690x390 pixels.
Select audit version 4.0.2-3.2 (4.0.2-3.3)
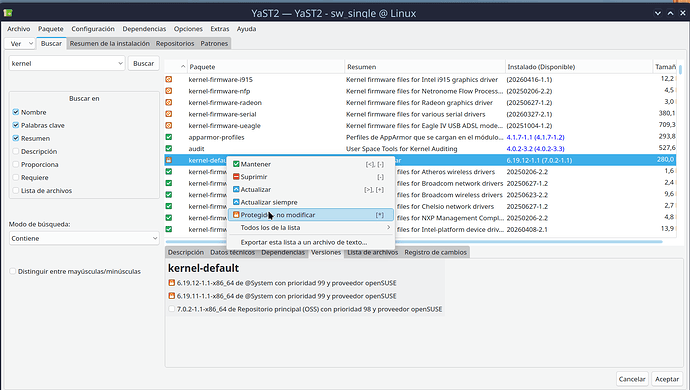click(535, 149)
